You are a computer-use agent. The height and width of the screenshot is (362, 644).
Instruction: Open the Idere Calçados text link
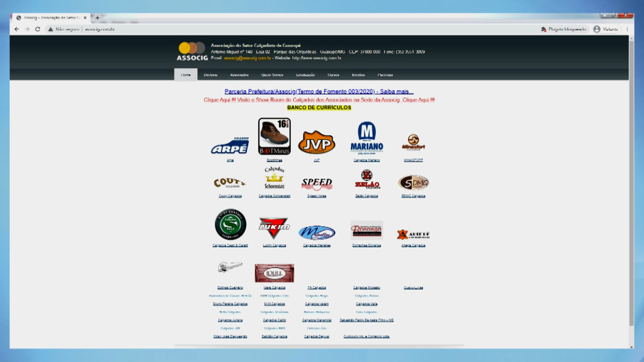(274, 288)
